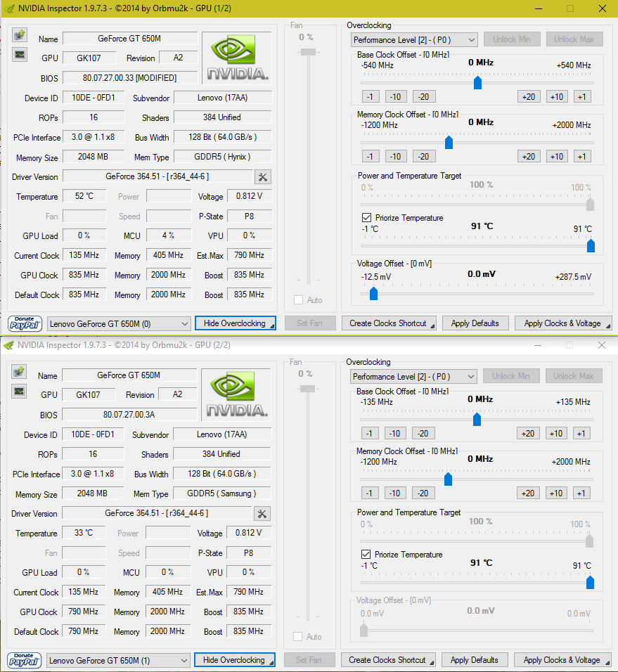Click BIOS field 80.07.27.00.3A
Screen dimensions: 618x672
click(x=129, y=415)
